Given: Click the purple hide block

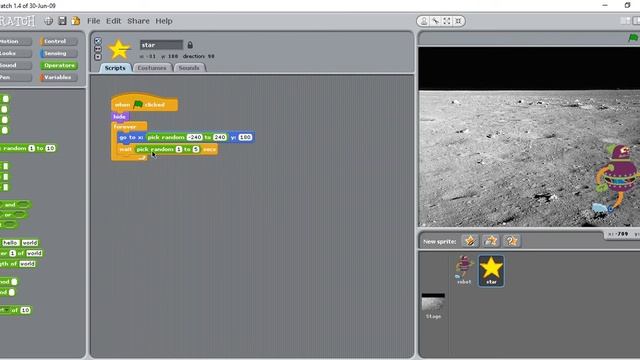Looking at the screenshot, I should (120, 117).
